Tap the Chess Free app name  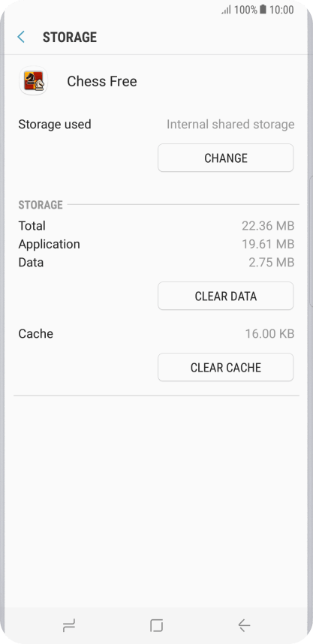[x=102, y=81]
